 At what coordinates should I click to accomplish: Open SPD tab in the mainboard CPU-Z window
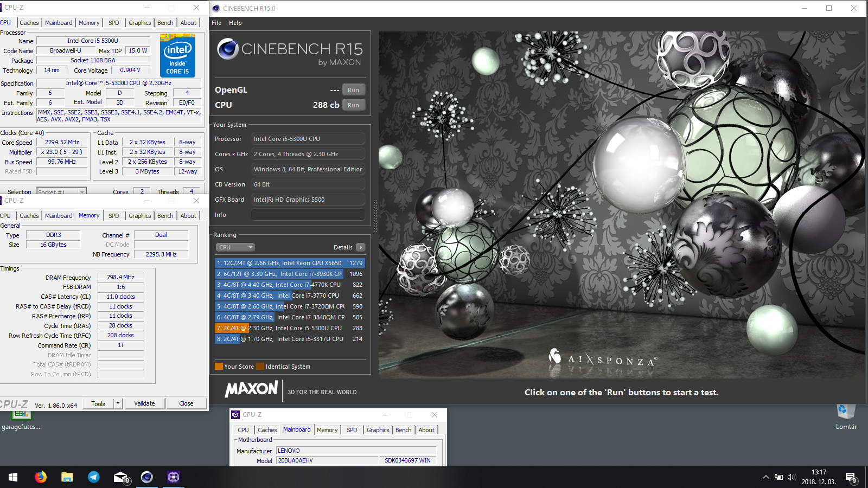pyautogui.click(x=352, y=430)
